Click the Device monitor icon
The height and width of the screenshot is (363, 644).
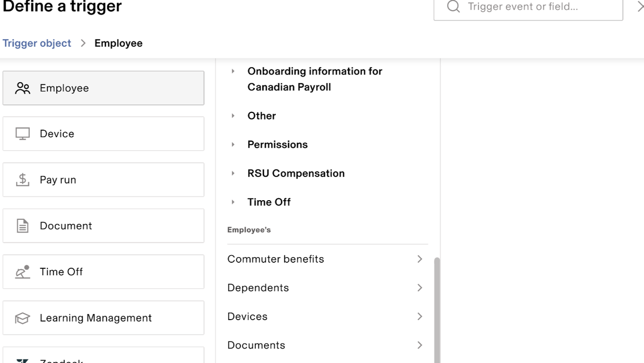coord(22,133)
